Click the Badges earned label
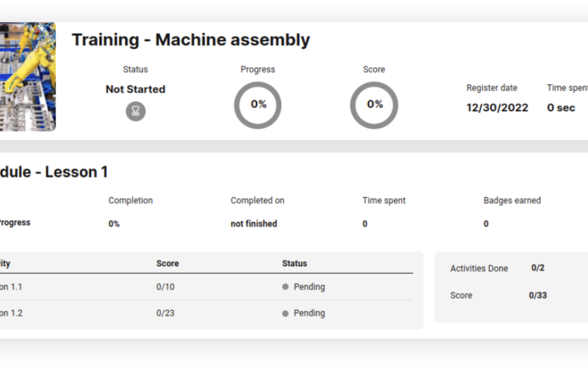Screen dimensions: 588x366 click(x=512, y=201)
